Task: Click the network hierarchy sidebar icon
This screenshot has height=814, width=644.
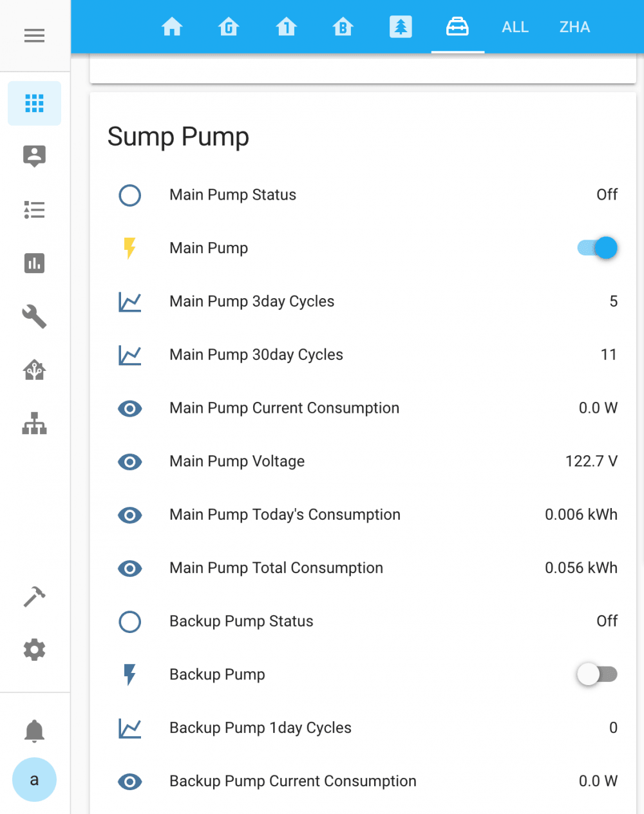Action: point(34,423)
